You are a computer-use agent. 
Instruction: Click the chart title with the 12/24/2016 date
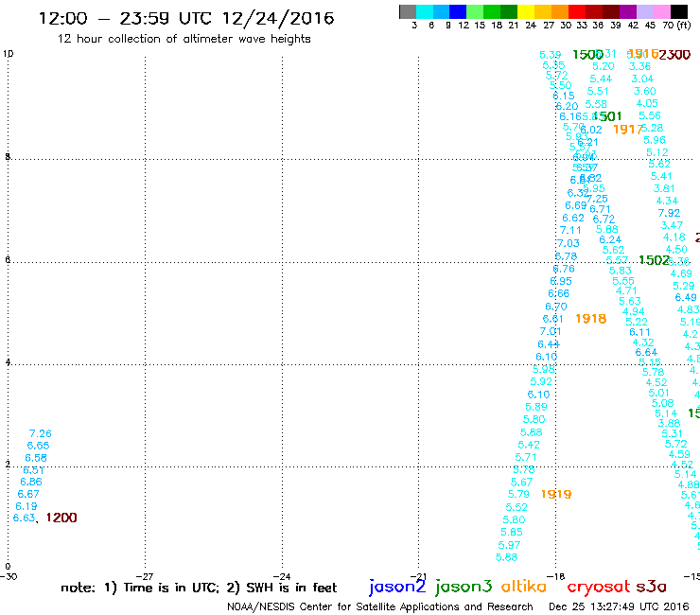coord(186,18)
